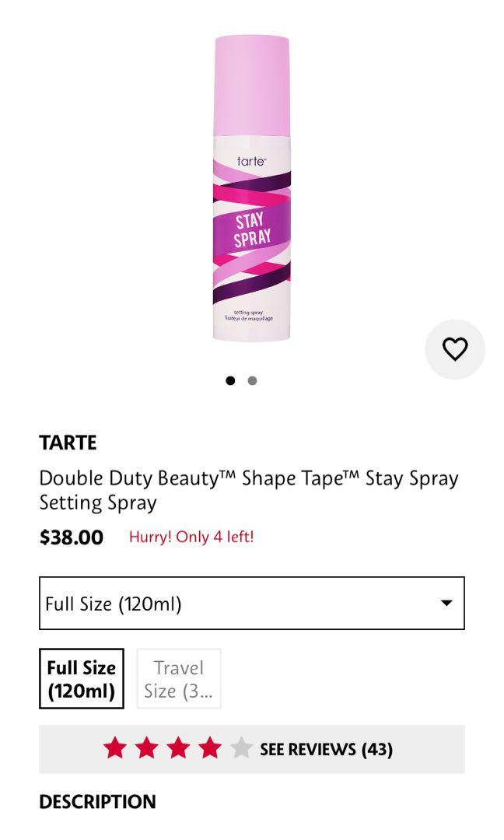Select the second carousel indicator dot
Image resolution: width=504 pixels, height=840 pixels.
[251, 382]
